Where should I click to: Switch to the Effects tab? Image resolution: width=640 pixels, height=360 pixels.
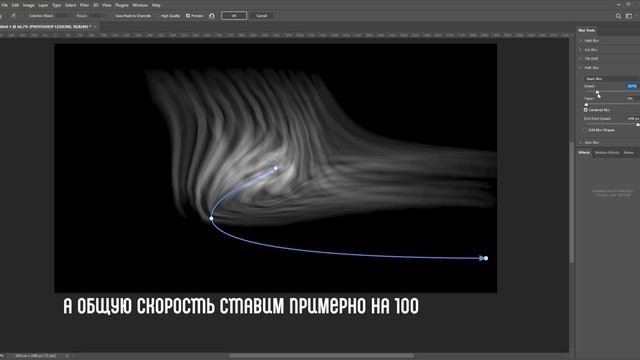584,153
